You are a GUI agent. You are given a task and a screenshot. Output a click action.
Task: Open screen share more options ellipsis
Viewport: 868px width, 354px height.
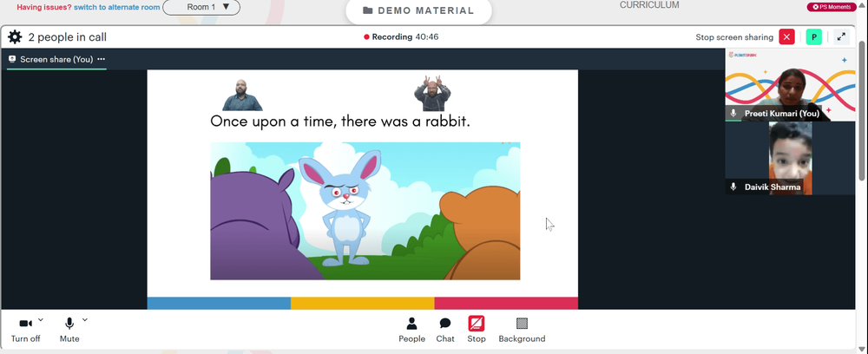tap(101, 59)
